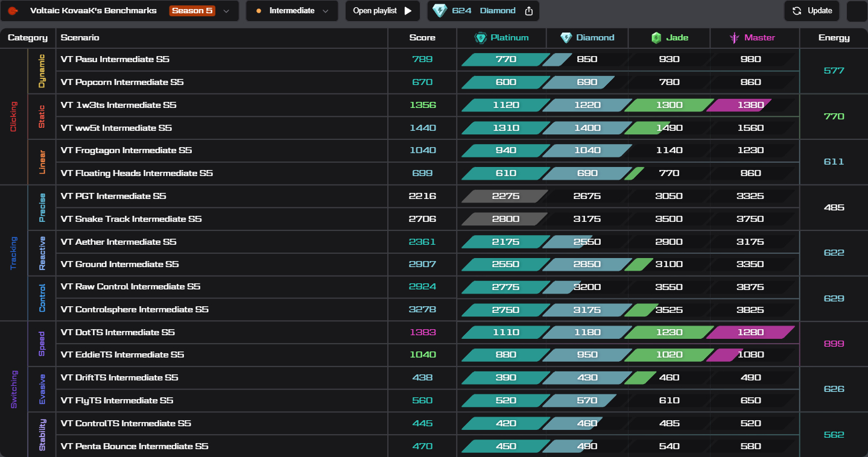Click the magenta Master 1380 bar for 1w3ts
Viewport: 868px width, 457px height.
[739, 105]
